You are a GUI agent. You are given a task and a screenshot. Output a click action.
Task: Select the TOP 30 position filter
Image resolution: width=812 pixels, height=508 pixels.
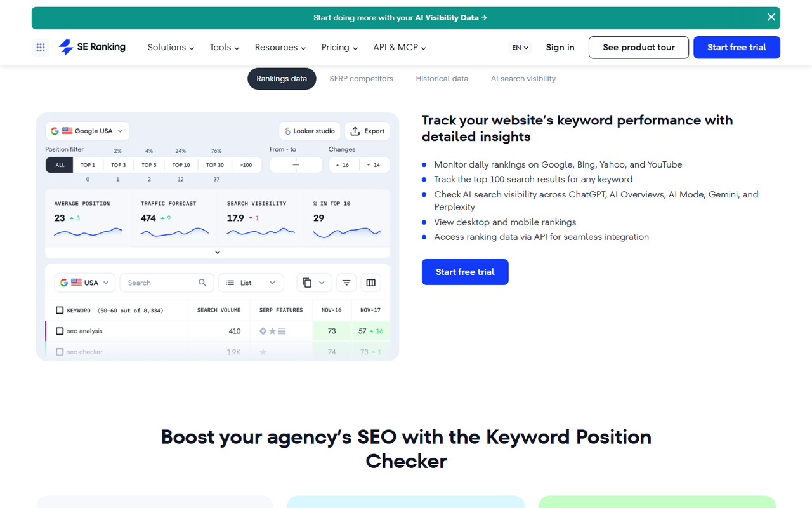(x=215, y=165)
